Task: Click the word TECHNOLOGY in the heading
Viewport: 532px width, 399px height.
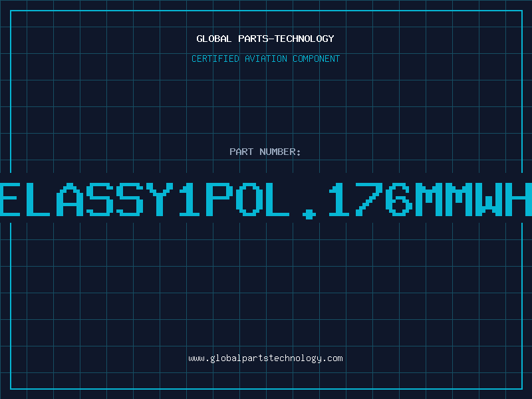Action: click(305, 39)
